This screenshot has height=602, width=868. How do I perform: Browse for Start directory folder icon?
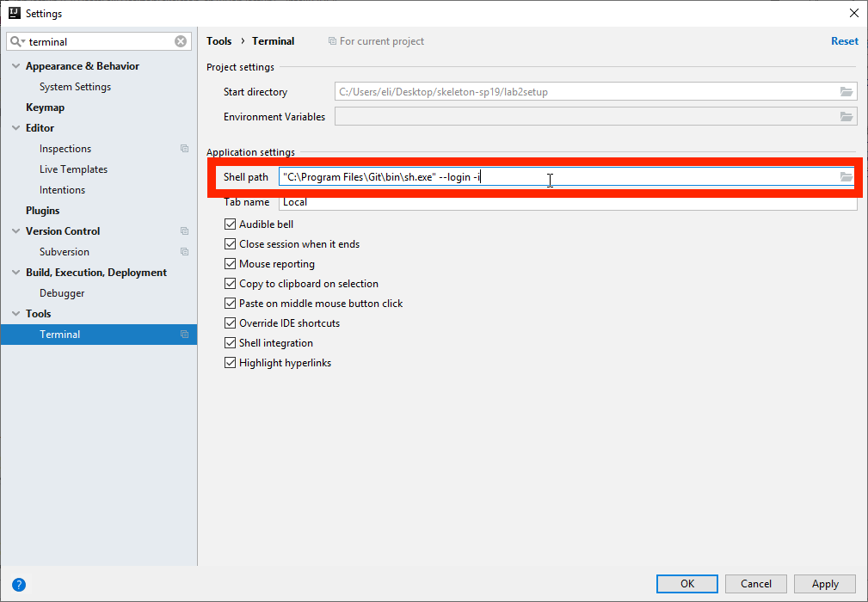[x=846, y=92]
